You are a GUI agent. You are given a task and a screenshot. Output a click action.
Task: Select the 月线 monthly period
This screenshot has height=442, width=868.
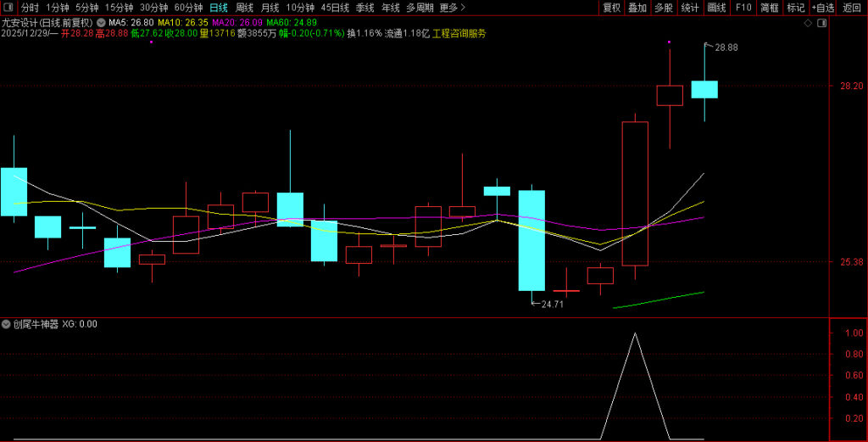pyautogui.click(x=270, y=8)
